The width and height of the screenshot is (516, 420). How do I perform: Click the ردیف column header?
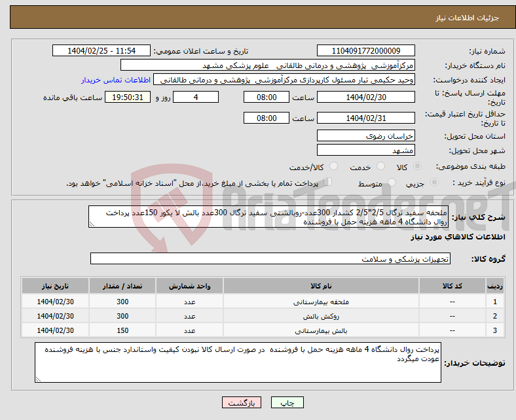495,286
